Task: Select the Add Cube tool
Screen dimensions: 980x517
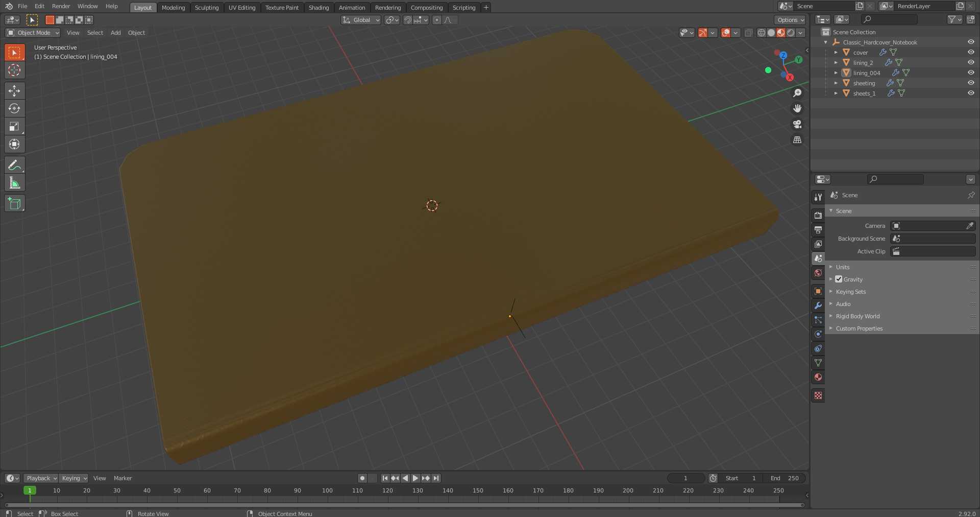Action: click(x=14, y=203)
